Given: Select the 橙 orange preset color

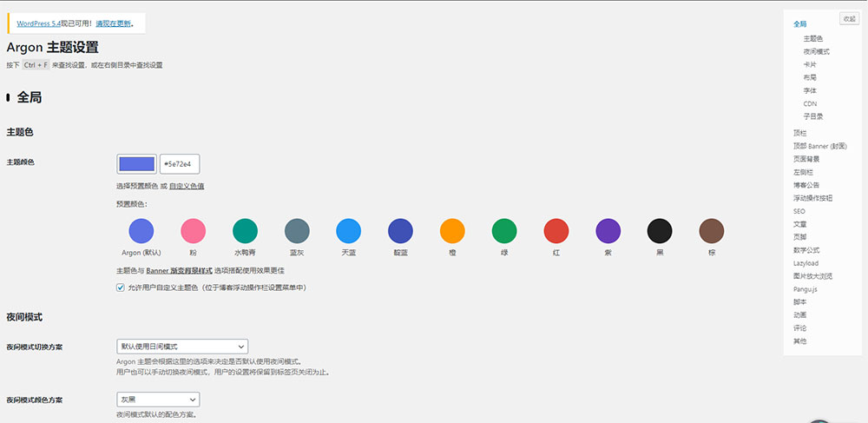Looking at the screenshot, I should coord(452,231).
